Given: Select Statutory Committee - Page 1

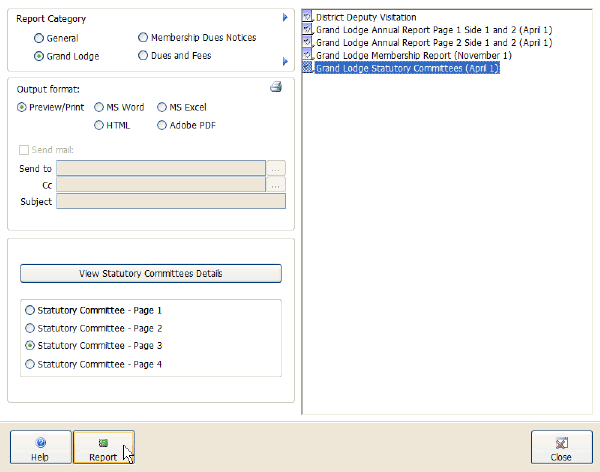Looking at the screenshot, I should click(30, 311).
